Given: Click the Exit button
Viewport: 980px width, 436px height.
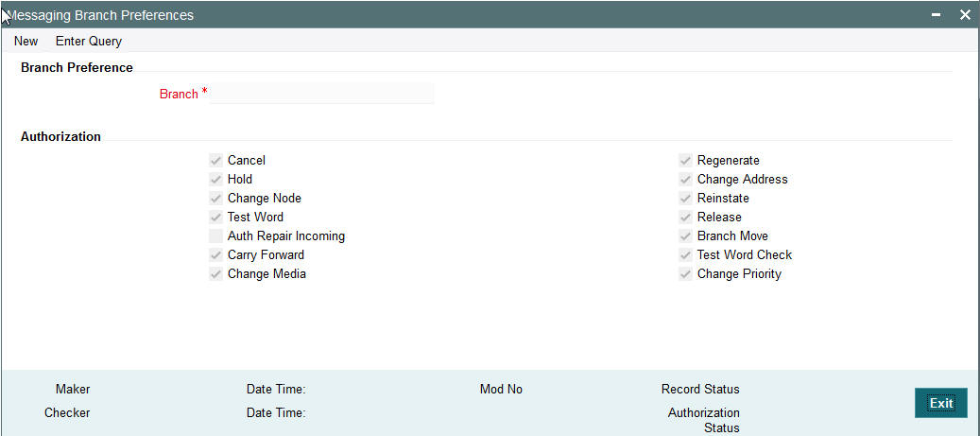Looking at the screenshot, I should (940, 404).
